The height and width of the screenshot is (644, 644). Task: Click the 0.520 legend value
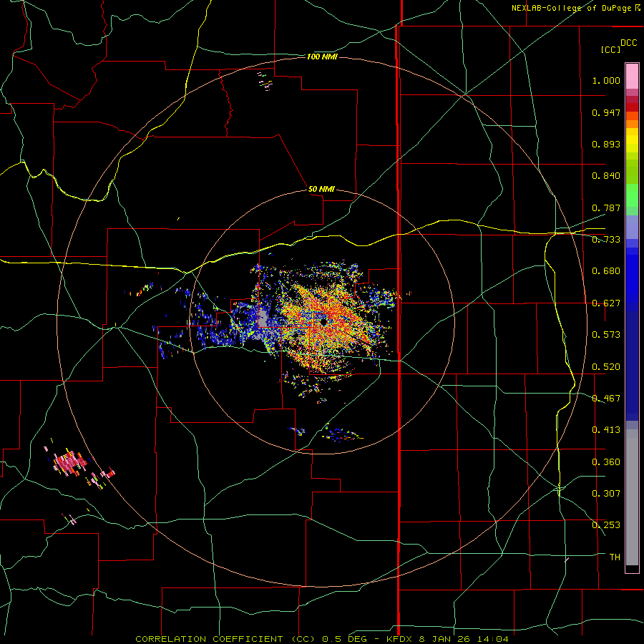[606, 367]
